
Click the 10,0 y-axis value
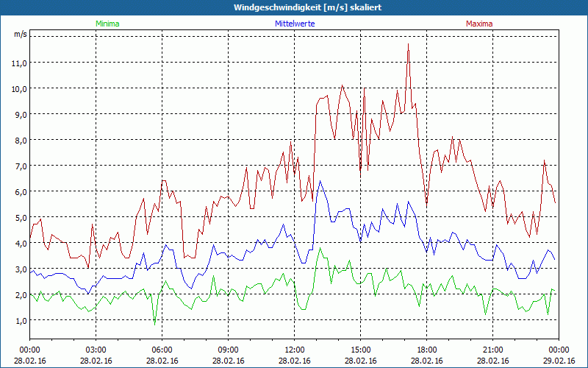[19, 88]
